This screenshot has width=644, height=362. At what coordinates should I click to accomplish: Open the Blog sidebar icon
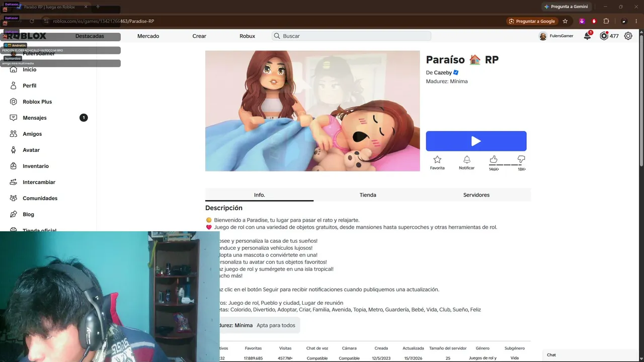[14, 214]
